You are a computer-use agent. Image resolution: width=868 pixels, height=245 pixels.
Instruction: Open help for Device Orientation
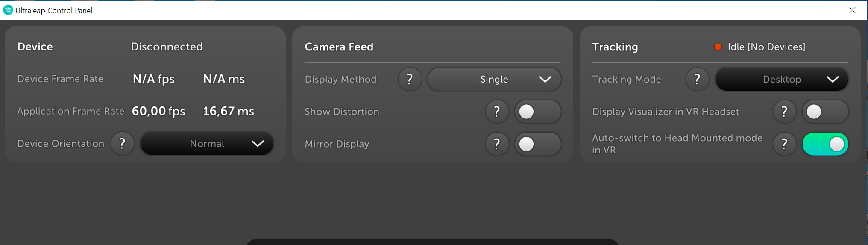pos(122,144)
